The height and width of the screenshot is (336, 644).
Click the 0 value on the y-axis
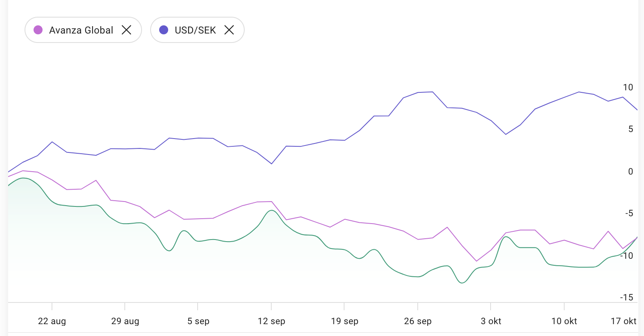coord(630,172)
